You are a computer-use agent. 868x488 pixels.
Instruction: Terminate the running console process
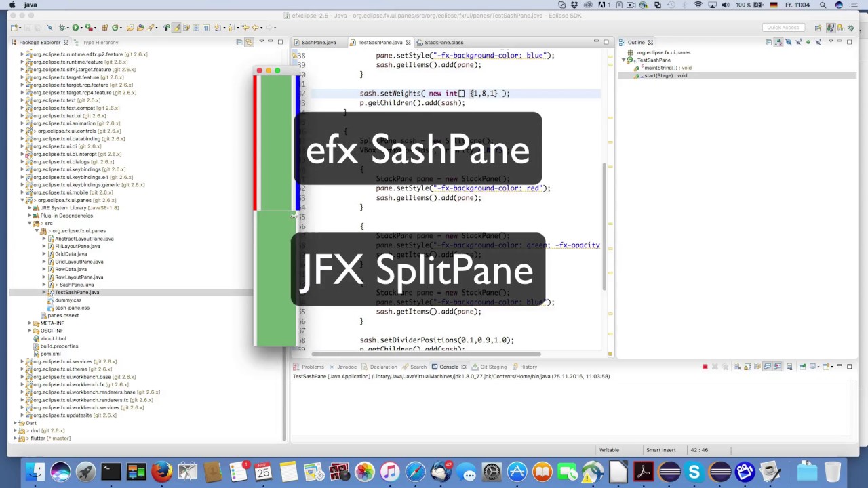coord(705,367)
